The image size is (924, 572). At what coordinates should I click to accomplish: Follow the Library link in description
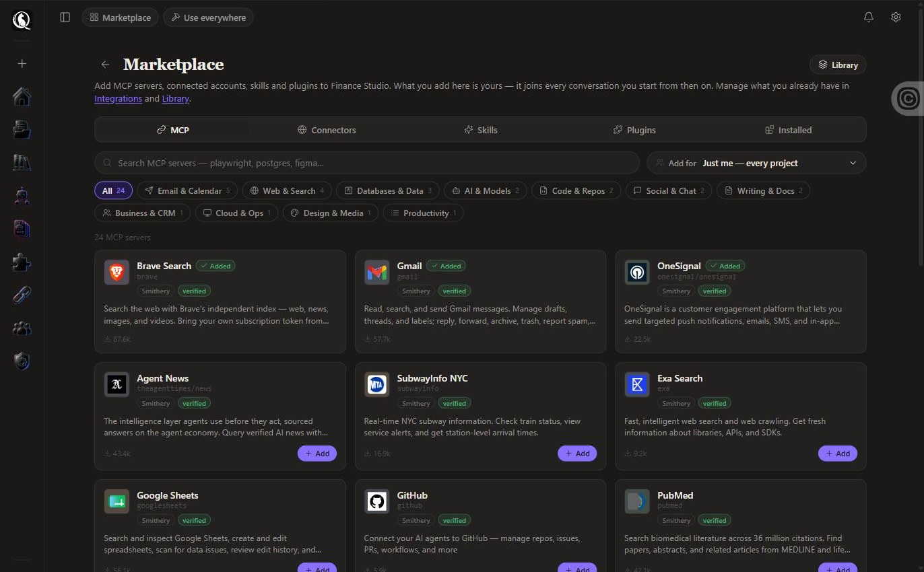[x=175, y=98]
